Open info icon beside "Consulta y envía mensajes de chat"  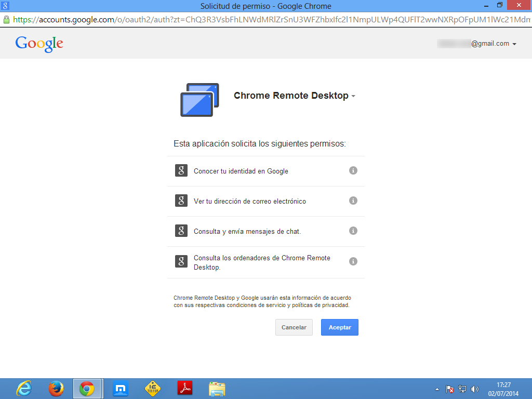(353, 231)
